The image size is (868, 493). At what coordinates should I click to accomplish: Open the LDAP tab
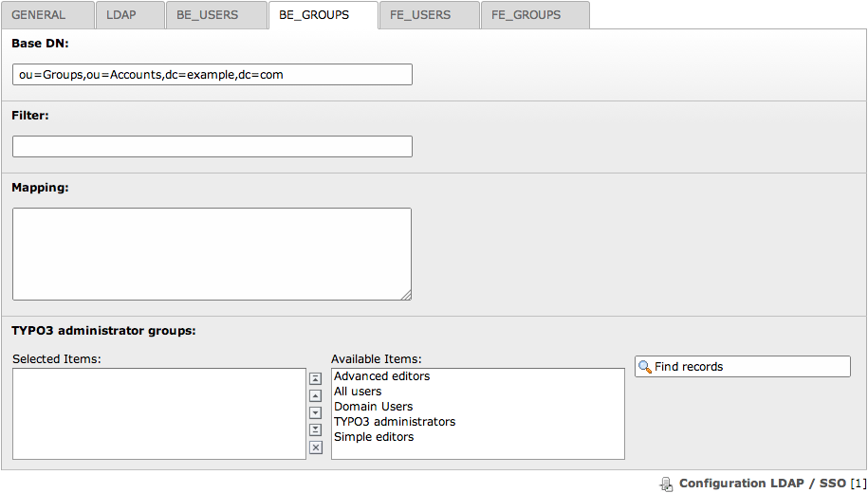130,15
